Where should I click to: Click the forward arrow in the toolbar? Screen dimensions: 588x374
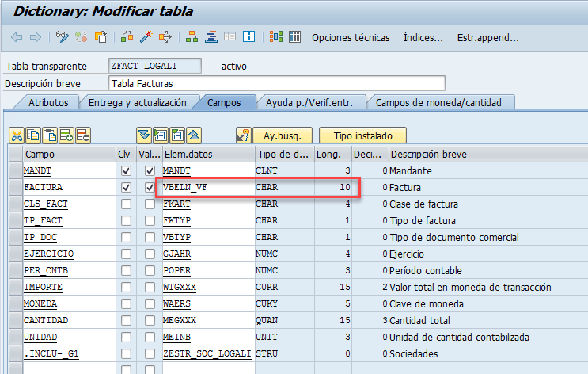pos(36,37)
